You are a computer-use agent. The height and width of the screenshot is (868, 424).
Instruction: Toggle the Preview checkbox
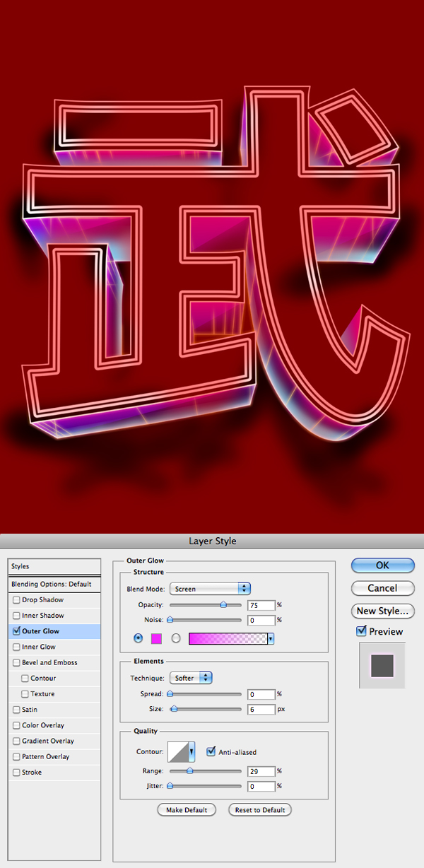point(361,631)
